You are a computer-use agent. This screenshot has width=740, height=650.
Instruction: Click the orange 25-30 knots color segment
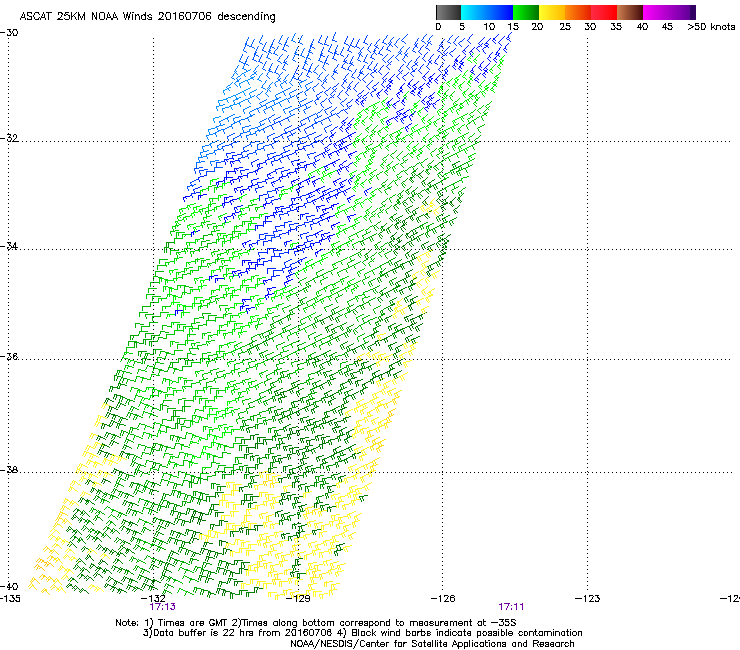click(x=578, y=12)
